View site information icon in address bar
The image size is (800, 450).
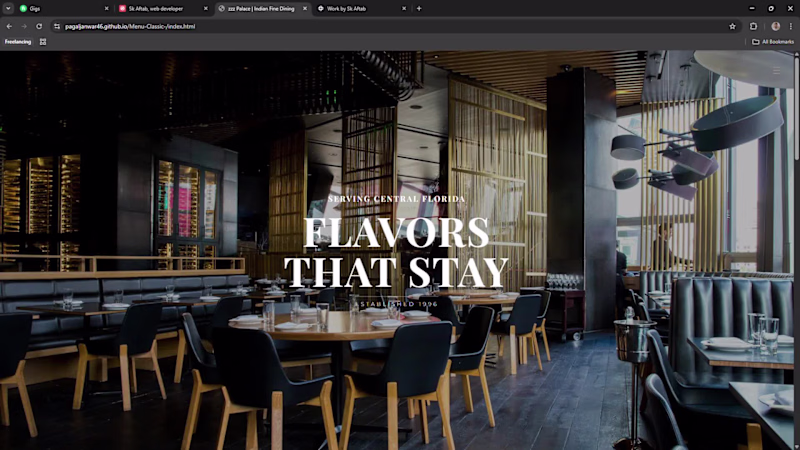point(57,26)
